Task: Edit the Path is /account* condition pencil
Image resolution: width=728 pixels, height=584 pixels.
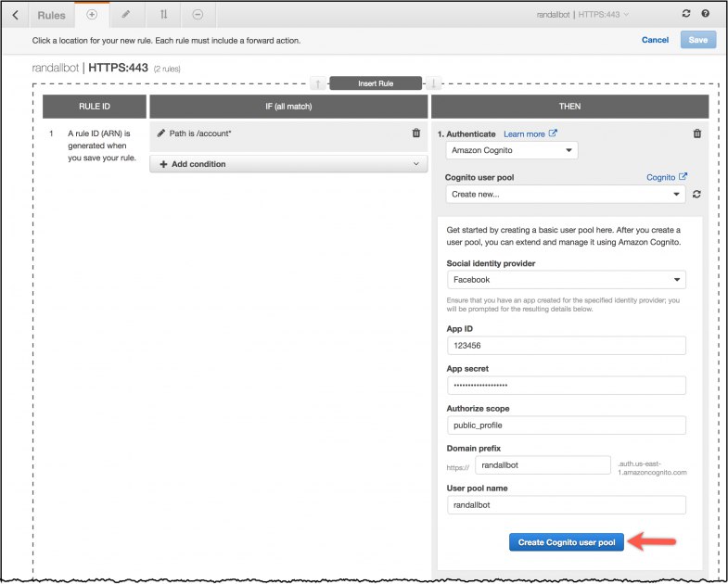Action: 161,133
